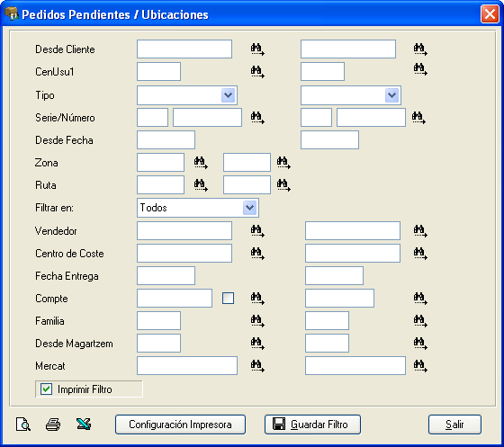Open Vendedor lookup for the first field
504x447 pixels.
click(257, 231)
